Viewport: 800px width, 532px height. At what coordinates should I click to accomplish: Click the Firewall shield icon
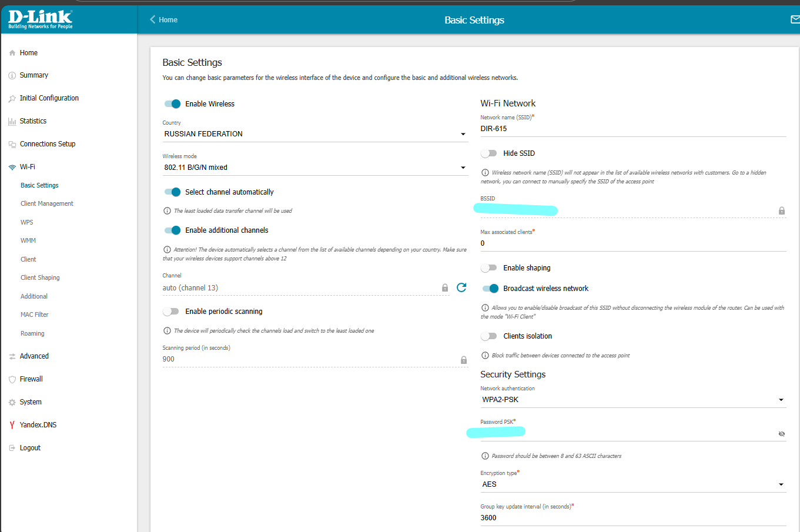tap(12, 379)
